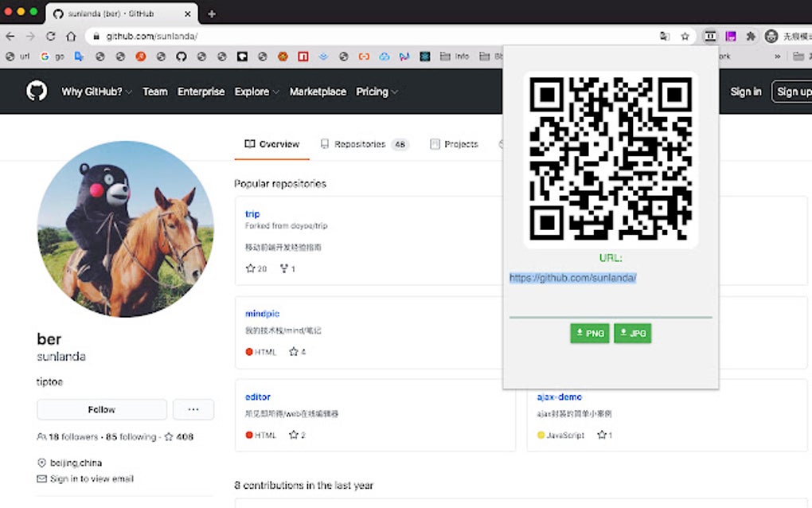The image size is (812, 508).
Task: Open extensions menu via puzzle piece icon
Action: pyautogui.click(x=751, y=37)
